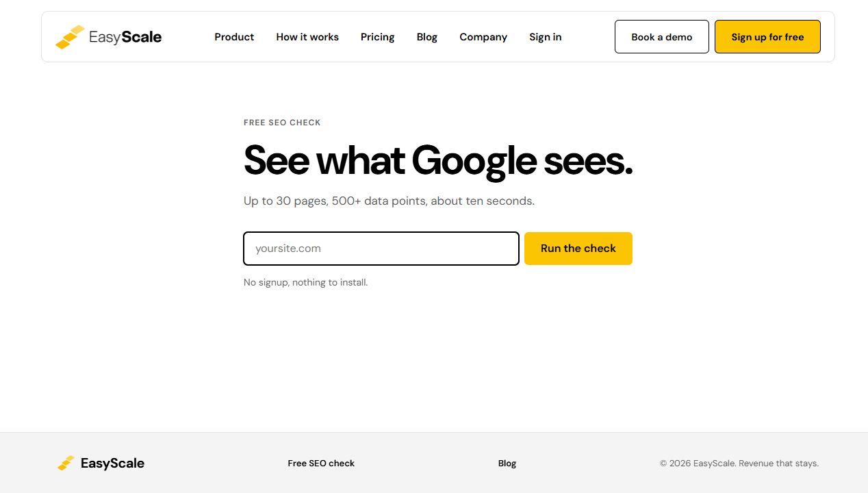Click the EasyScale wordmark in the footer
Image resolution: width=868 pixels, height=493 pixels.
coord(112,464)
